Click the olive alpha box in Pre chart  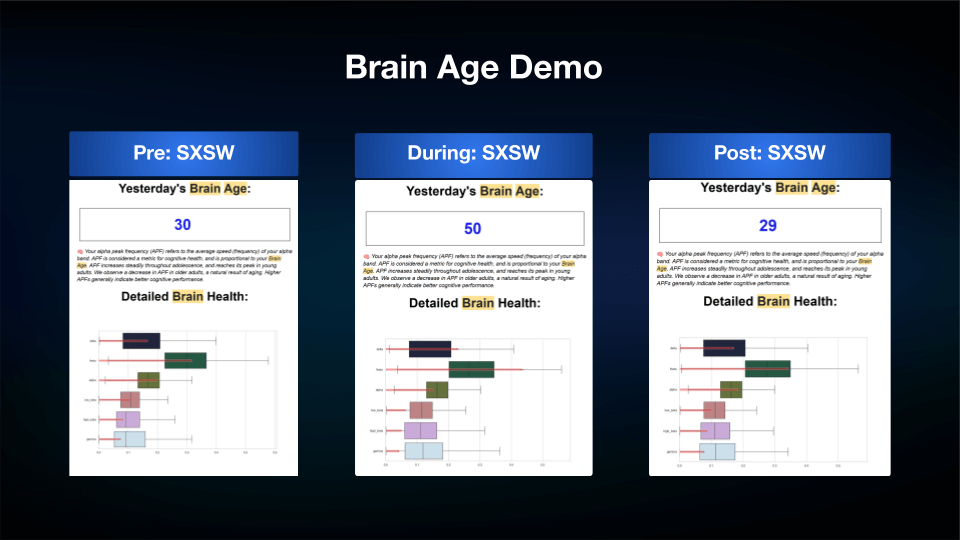[x=149, y=380]
